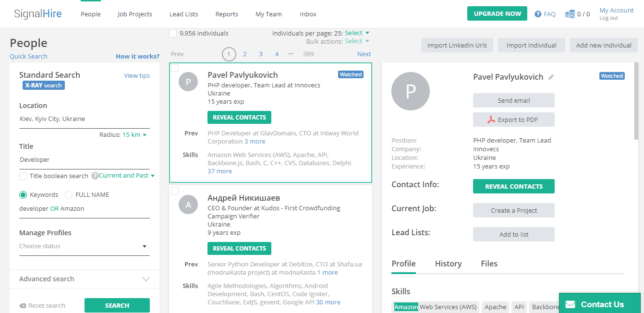
Task: Enable the Title boolean search checkbox
Action: pos(23,176)
